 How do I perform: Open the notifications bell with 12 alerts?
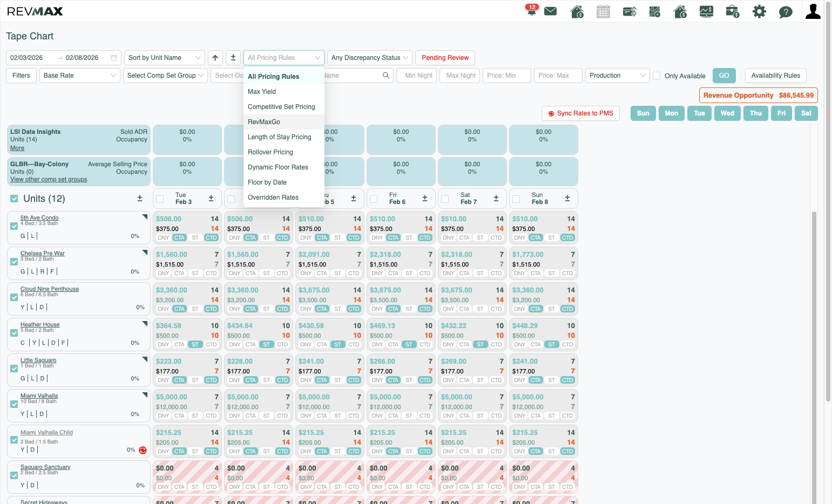tap(531, 10)
